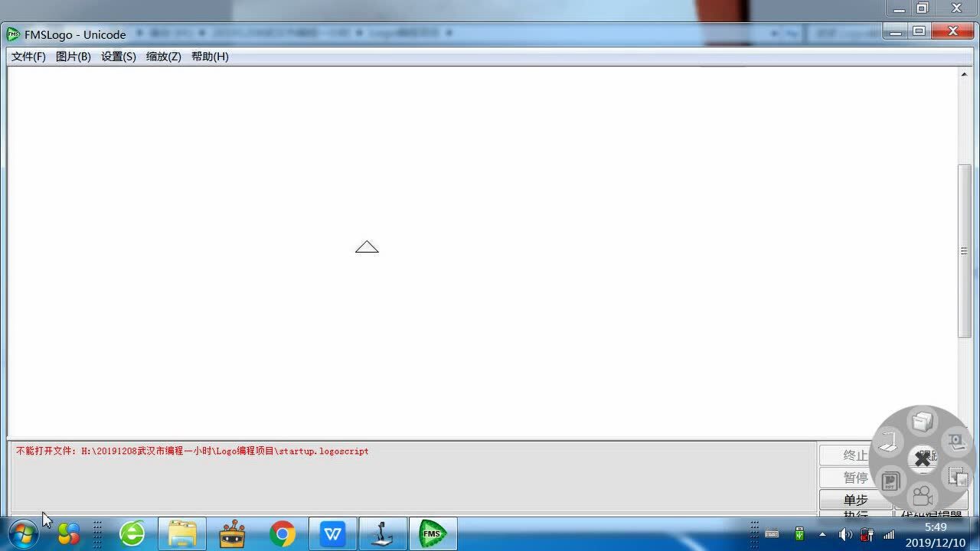The width and height of the screenshot is (980, 551).
Task: Open the folder icon atop radial menu
Action: coord(923,422)
